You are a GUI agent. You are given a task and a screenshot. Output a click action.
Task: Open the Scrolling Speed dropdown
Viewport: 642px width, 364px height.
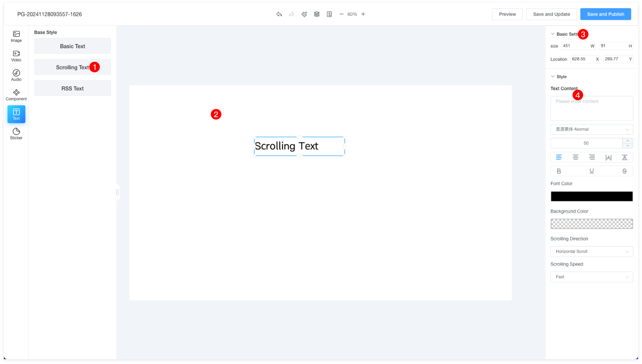(x=592, y=277)
